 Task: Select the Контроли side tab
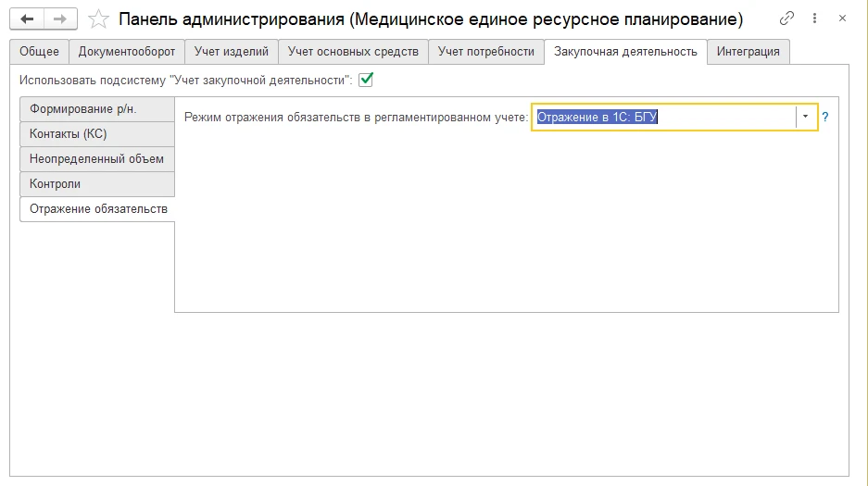click(x=97, y=183)
